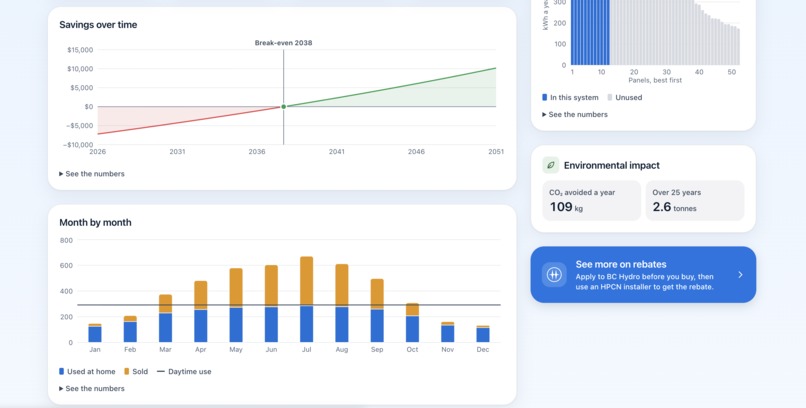Click the 'Daytime use' legend line
This screenshot has width=806, height=408.
click(x=160, y=372)
